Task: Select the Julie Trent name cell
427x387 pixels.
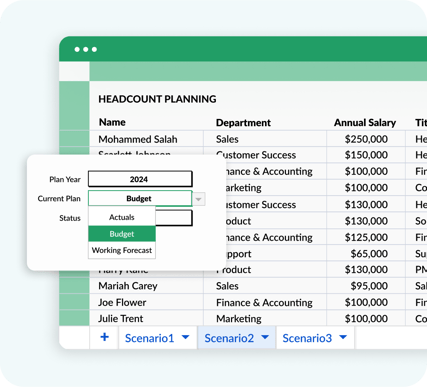Action: [147, 318]
